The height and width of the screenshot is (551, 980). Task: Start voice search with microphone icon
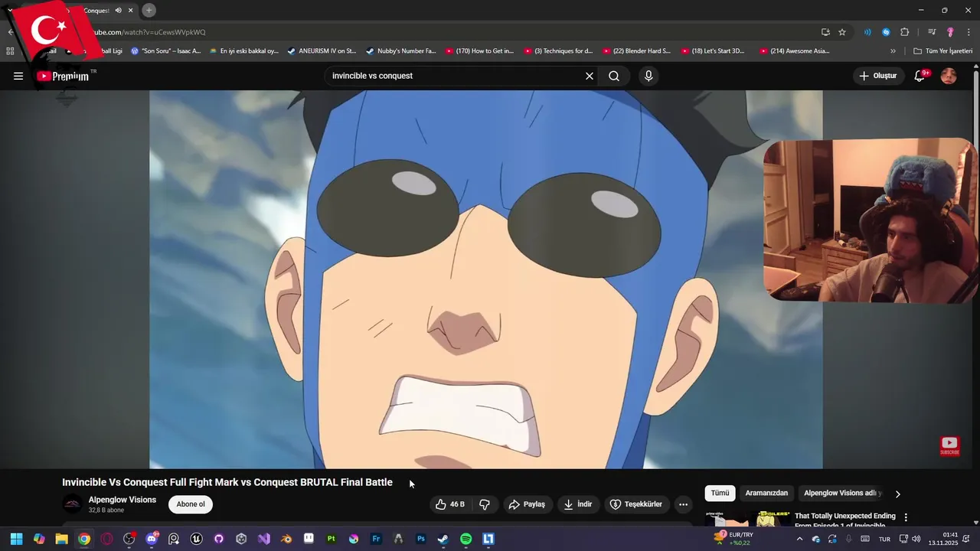(x=648, y=76)
